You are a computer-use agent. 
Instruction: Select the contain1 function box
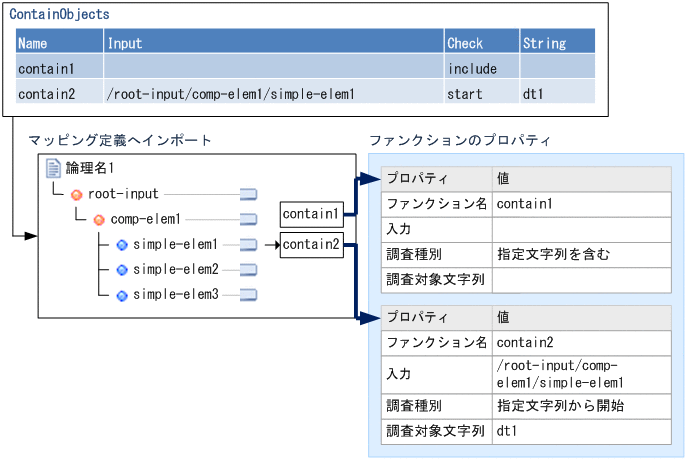pyautogui.click(x=312, y=213)
